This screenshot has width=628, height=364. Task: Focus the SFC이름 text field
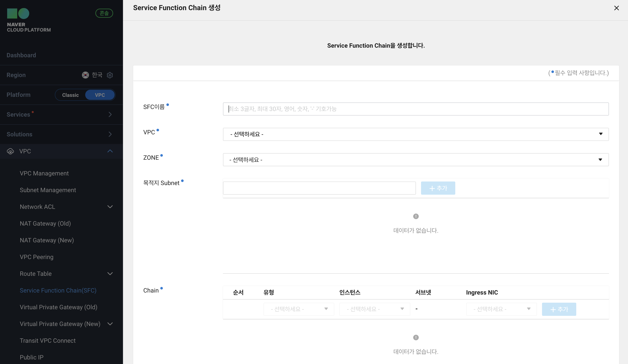[415, 109]
